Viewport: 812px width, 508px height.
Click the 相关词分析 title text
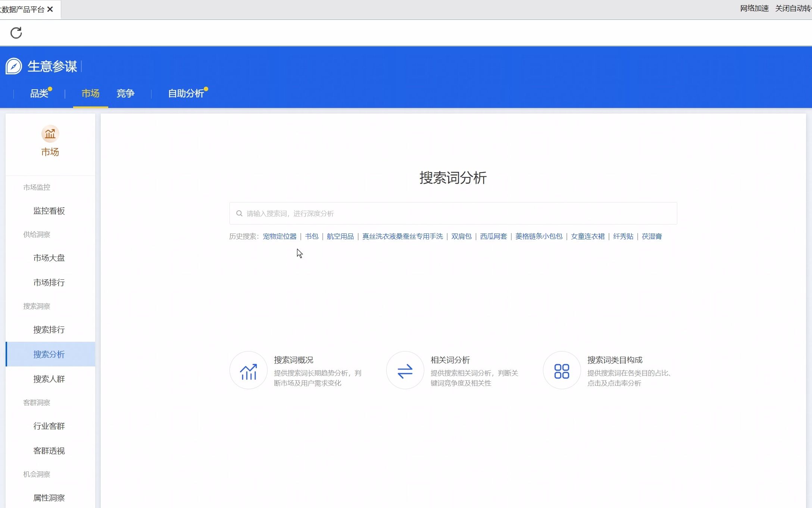(x=450, y=360)
